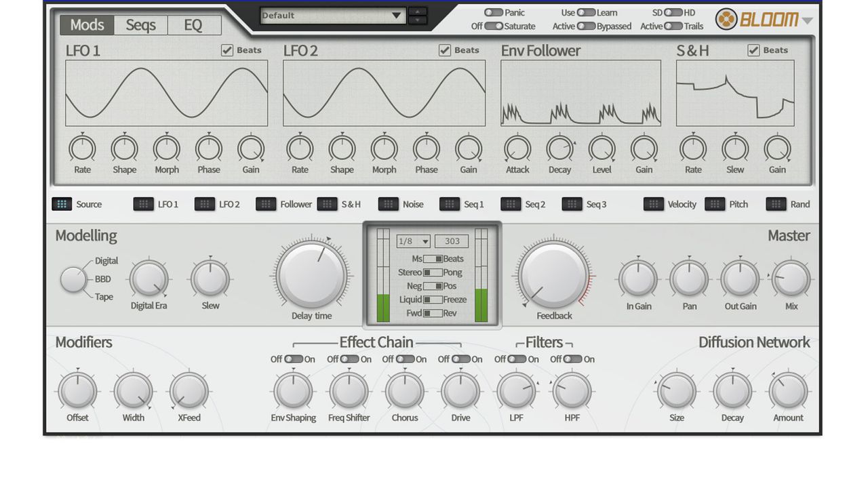Viewport: 868px width, 488px height.
Task: Select the Follower modulation matrix icon
Action: tap(266, 204)
